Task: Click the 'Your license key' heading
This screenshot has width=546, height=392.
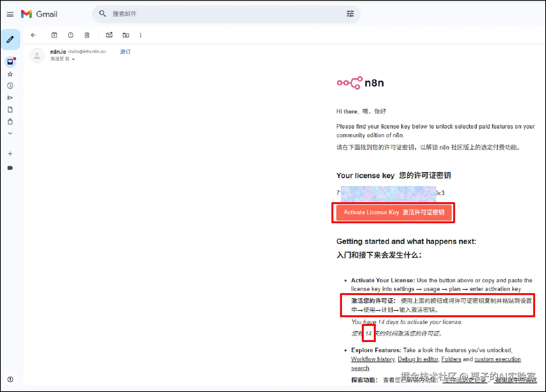Action: [365, 176]
